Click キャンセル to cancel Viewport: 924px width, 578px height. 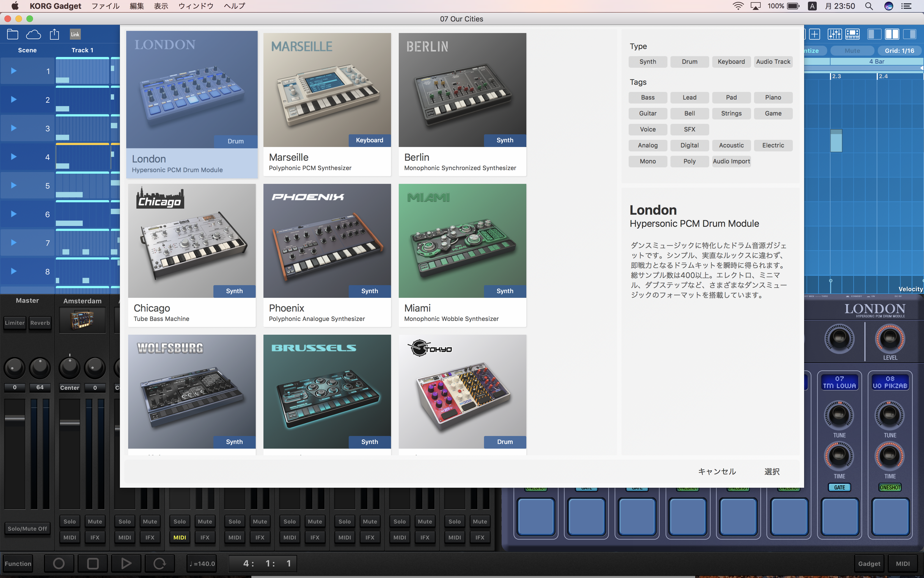tap(717, 472)
